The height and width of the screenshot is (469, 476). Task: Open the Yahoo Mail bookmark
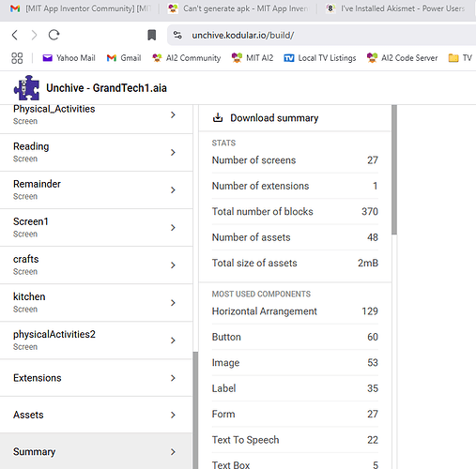[x=69, y=58]
